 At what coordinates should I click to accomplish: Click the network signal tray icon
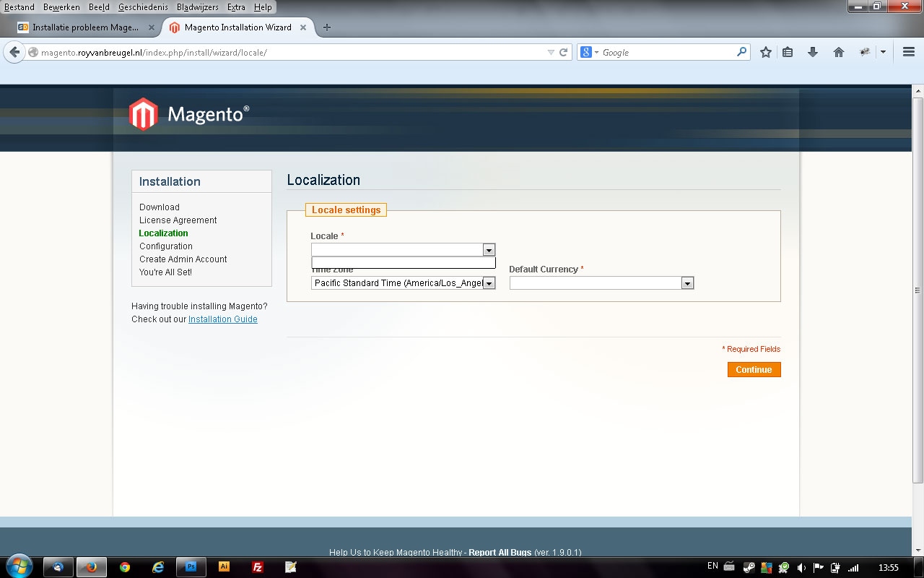point(854,567)
